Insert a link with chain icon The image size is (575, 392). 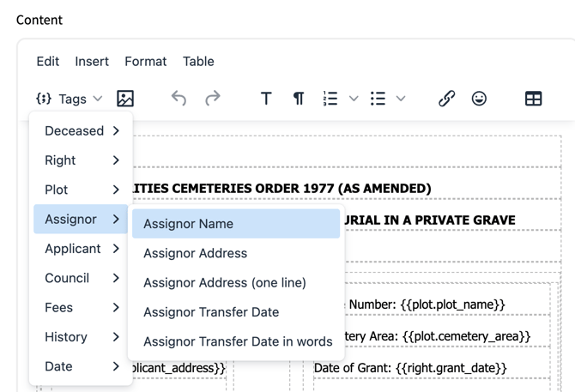[x=446, y=99]
